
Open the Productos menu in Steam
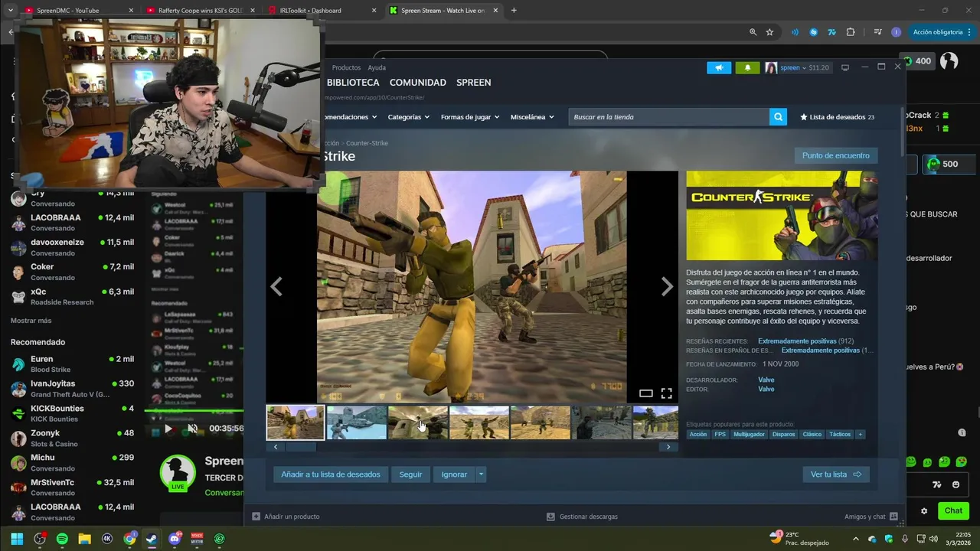coord(346,67)
